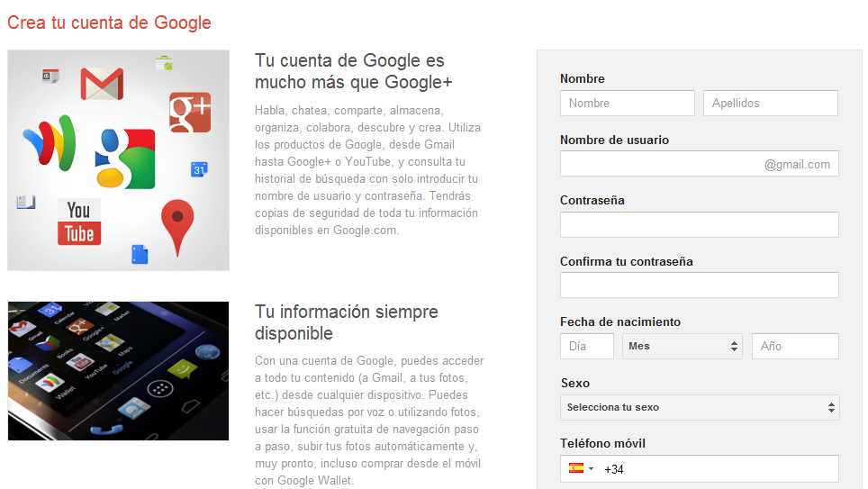
Task: Click the Gmail envelope icon
Action: point(102,84)
